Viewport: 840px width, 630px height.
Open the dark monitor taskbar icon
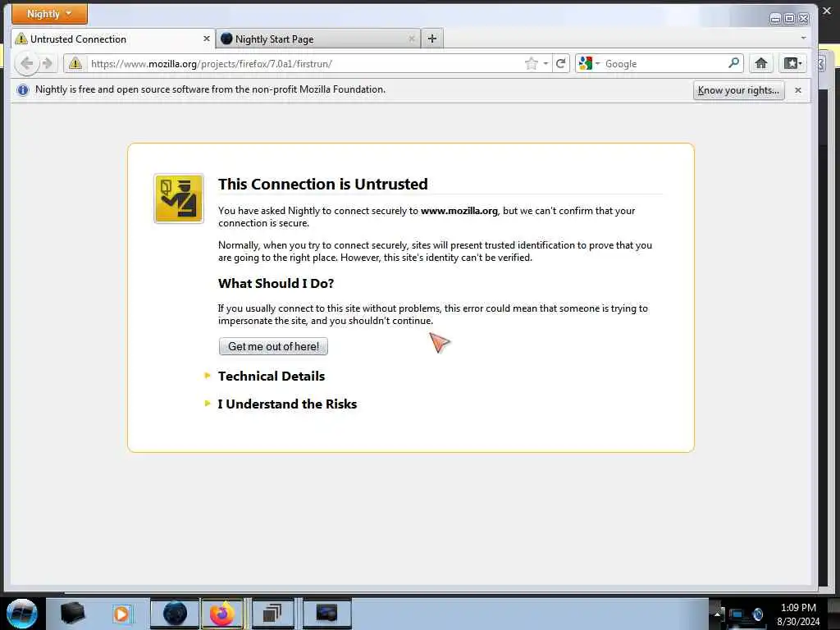click(326, 614)
